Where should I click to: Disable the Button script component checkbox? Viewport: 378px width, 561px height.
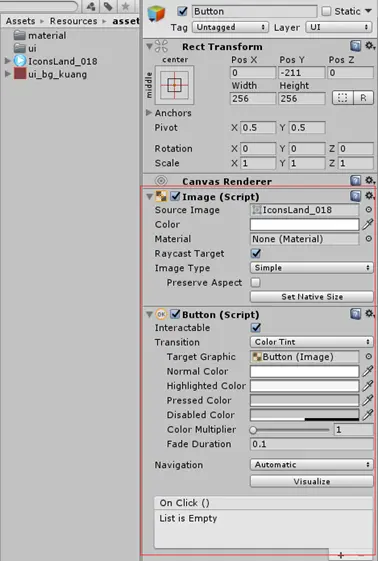(175, 314)
